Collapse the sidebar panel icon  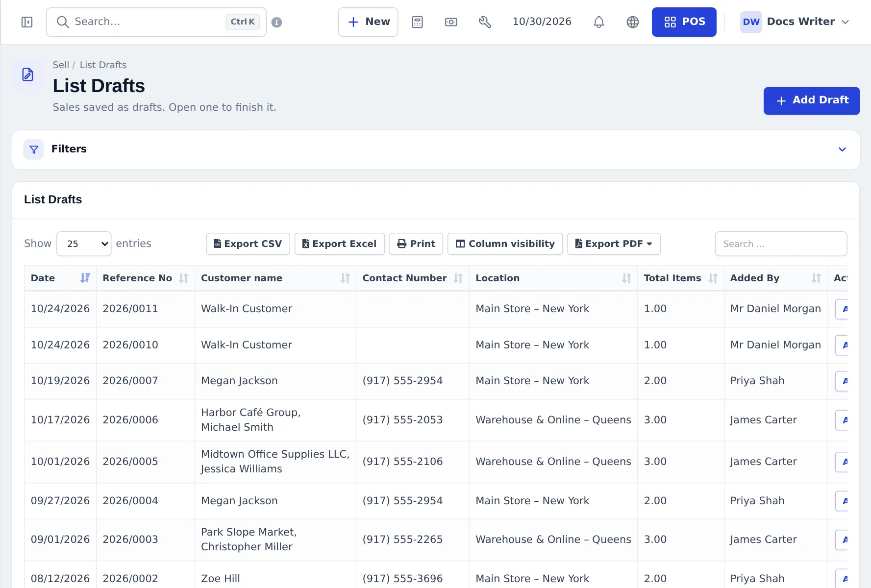[27, 22]
